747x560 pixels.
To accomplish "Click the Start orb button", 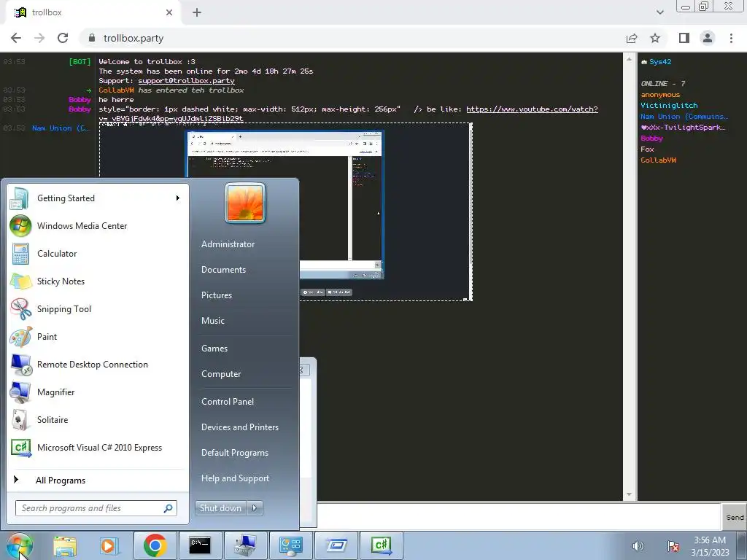I will point(20,545).
